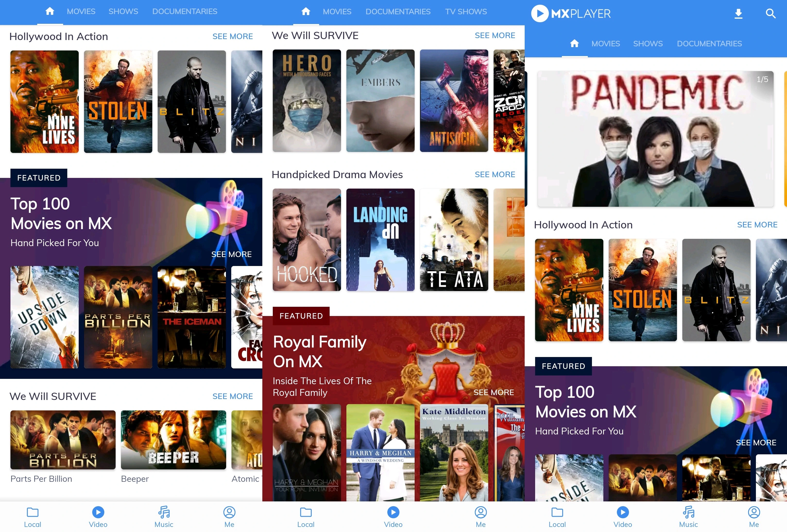Screen dimensions: 787x532
Task: Open Music tab in the left screen
Action: point(164,517)
